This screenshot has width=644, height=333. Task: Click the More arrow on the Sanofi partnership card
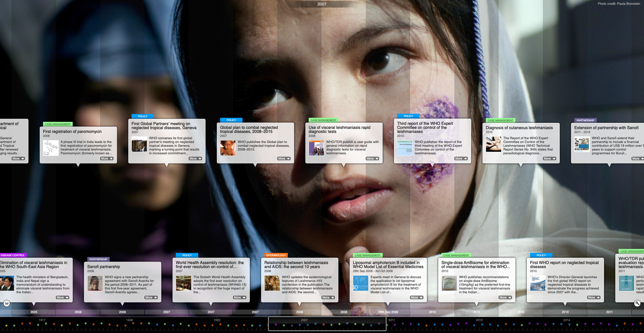151,297
